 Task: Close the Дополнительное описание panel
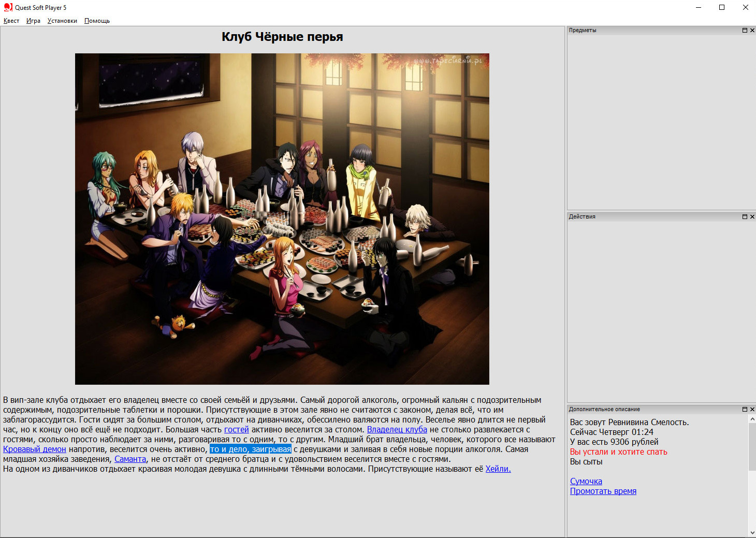(x=752, y=410)
